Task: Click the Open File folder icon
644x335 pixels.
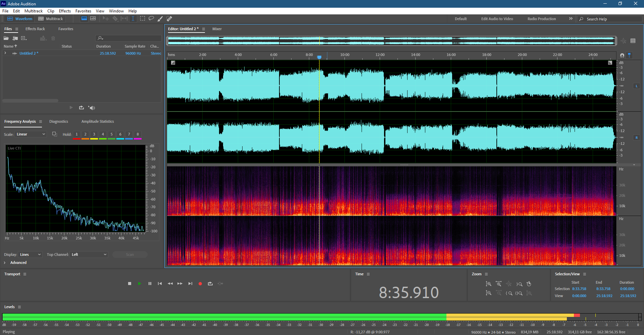Action: [6, 38]
